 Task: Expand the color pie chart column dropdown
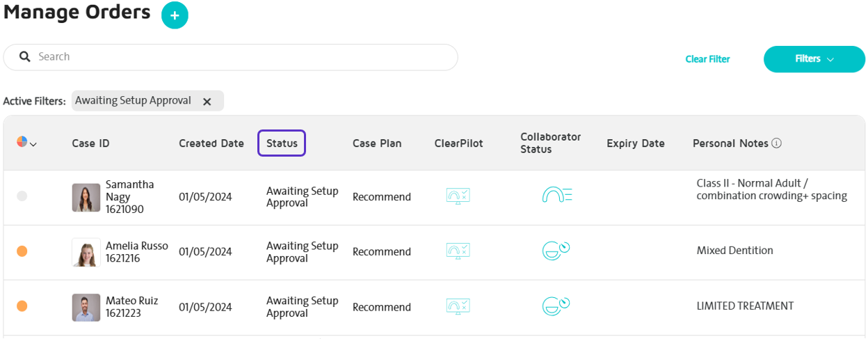(x=26, y=143)
